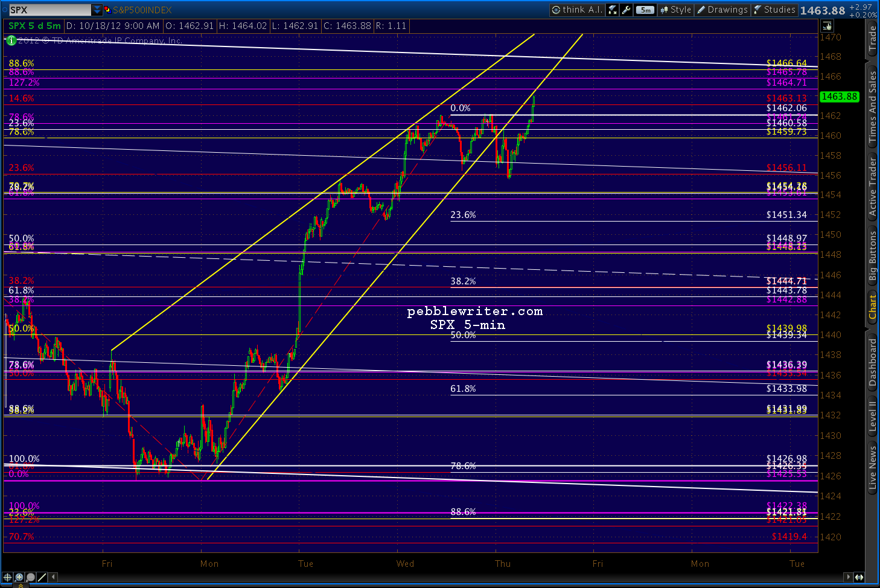Open the Dashboard side tab
This screenshot has height=588, width=880.
coord(873,362)
